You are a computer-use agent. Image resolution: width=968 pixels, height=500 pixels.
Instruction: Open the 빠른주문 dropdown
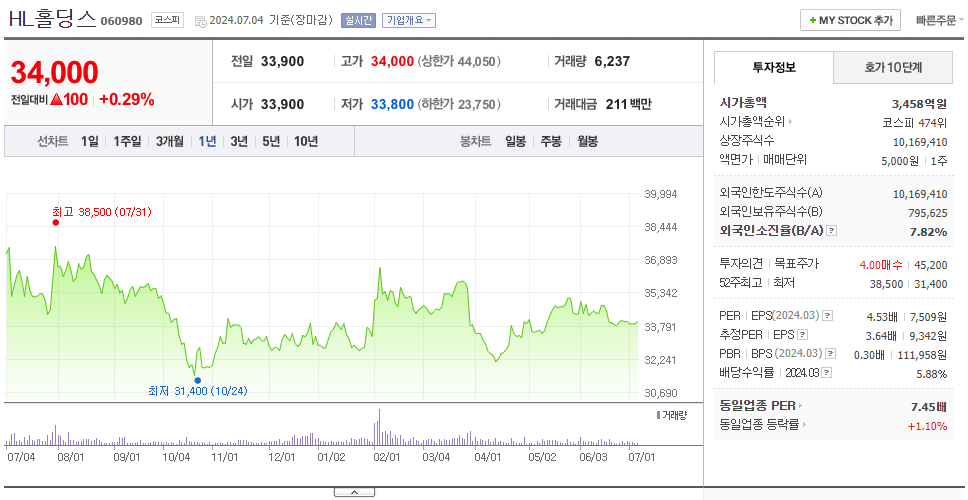pos(940,20)
